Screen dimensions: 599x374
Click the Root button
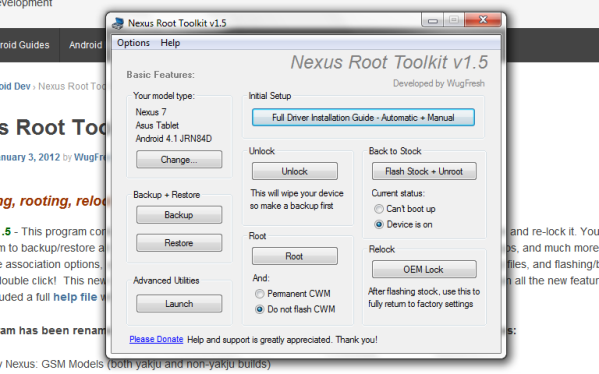295,256
